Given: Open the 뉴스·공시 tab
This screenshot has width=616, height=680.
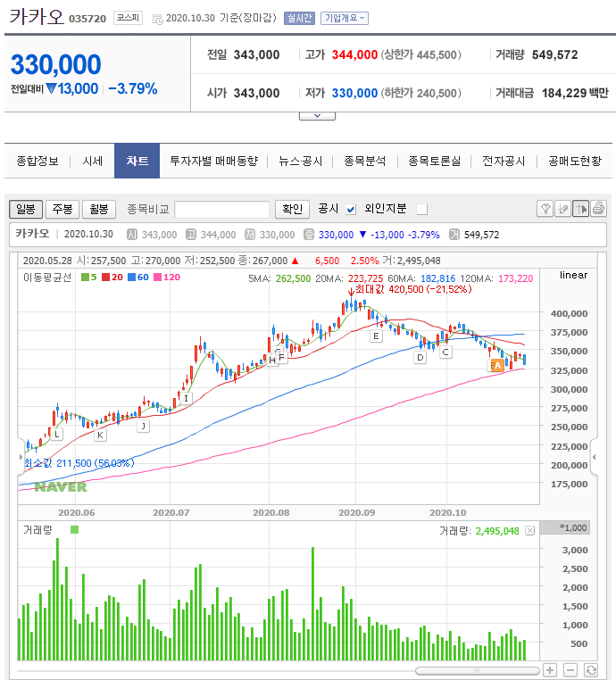Looking at the screenshot, I should click(x=301, y=161).
